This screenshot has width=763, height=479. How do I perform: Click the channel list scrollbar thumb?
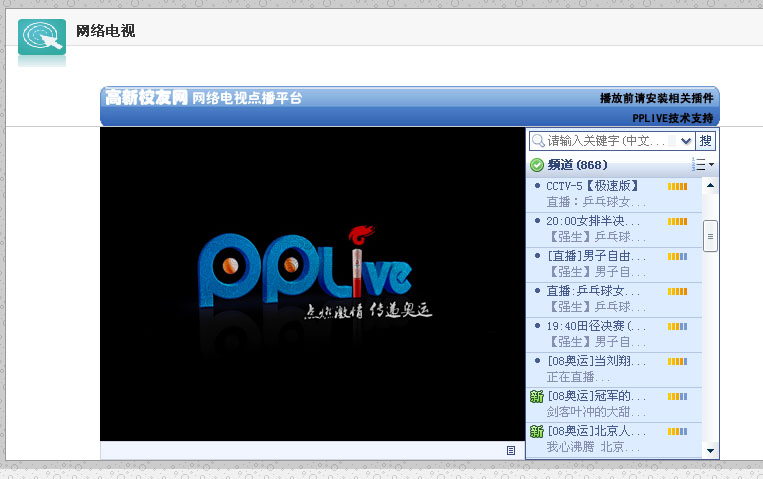(x=710, y=236)
